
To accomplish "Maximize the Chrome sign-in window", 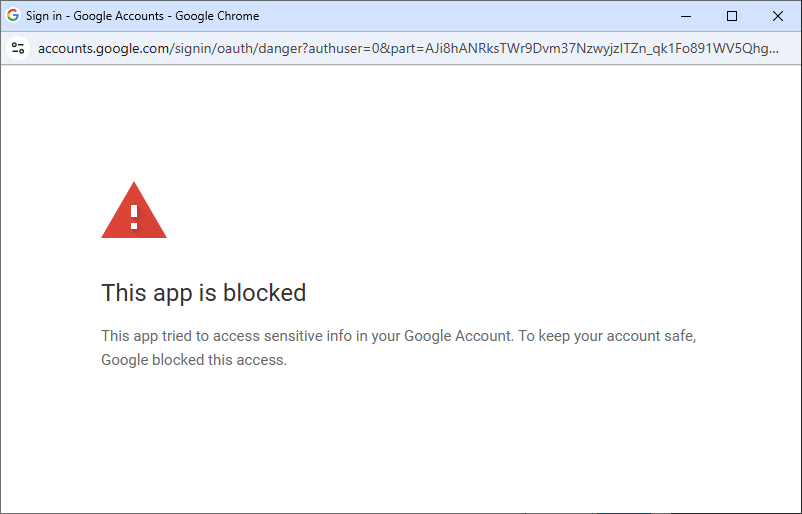I will (732, 16).
